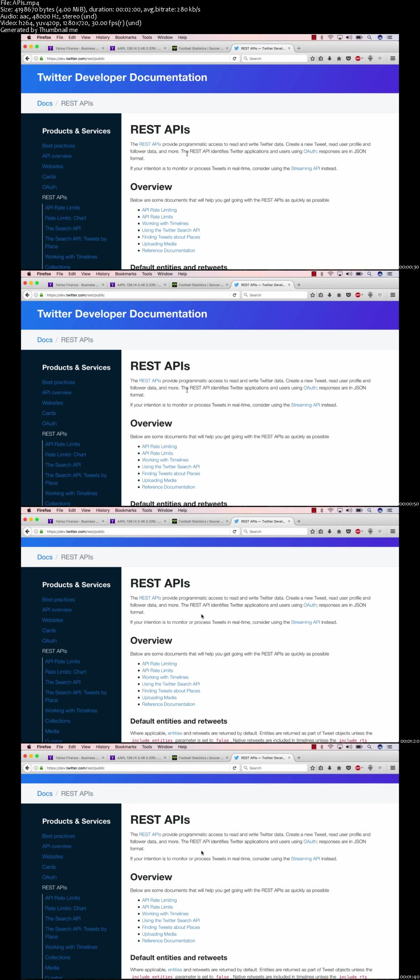This screenshot has width=420, height=980.
Task: Click the reload icon in the 00:00:30 frame
Action: coord(234,59)
